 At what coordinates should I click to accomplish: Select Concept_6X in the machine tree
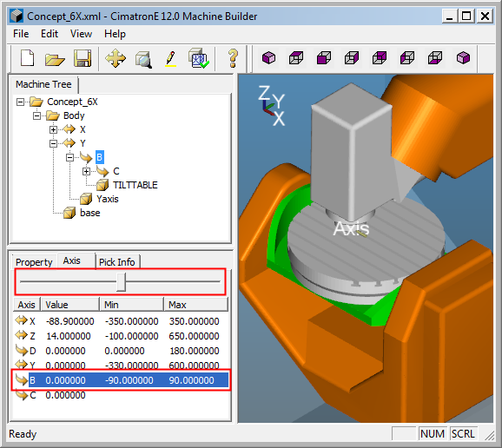click(72, 102)
